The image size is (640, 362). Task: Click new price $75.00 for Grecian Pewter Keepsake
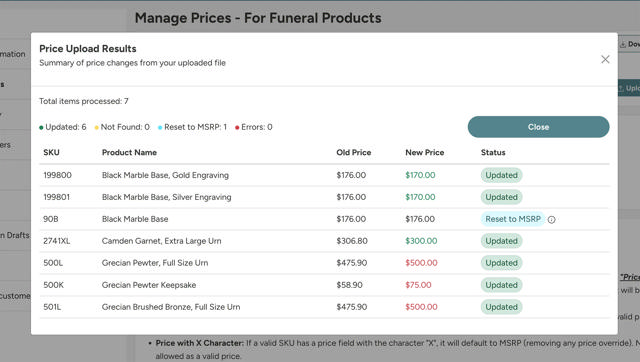click(x=418, y=285)
